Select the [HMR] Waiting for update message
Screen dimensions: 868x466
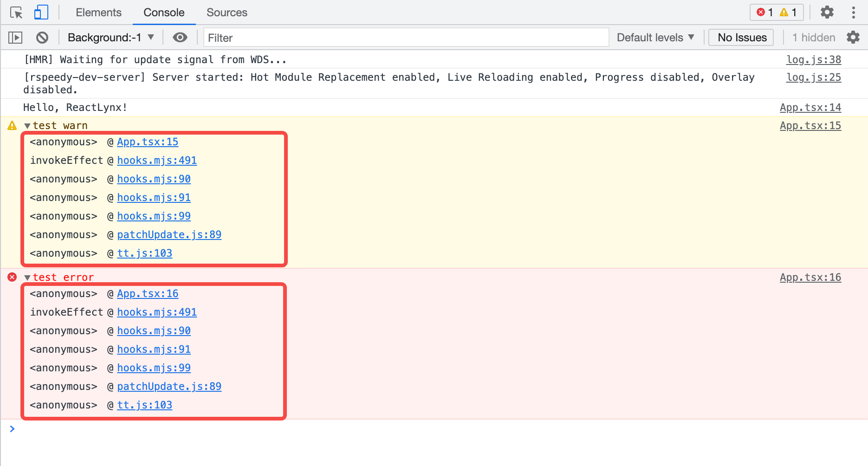[x=155, y=60]
